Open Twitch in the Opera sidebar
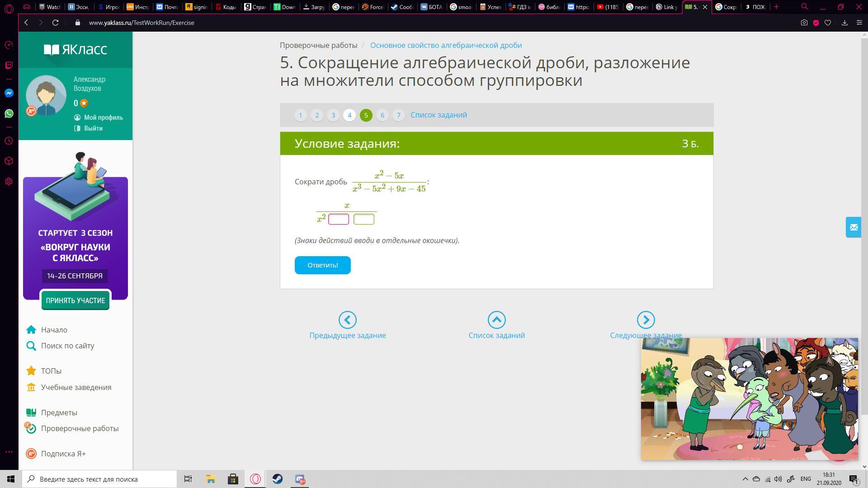This screenshot has height=488, width=868. [x=9, y=66]
